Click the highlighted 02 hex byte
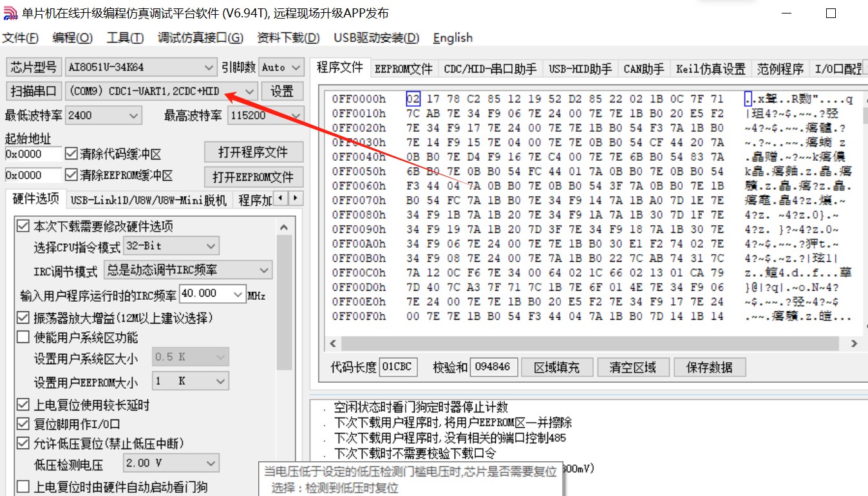868x496 pixels. 413,99
